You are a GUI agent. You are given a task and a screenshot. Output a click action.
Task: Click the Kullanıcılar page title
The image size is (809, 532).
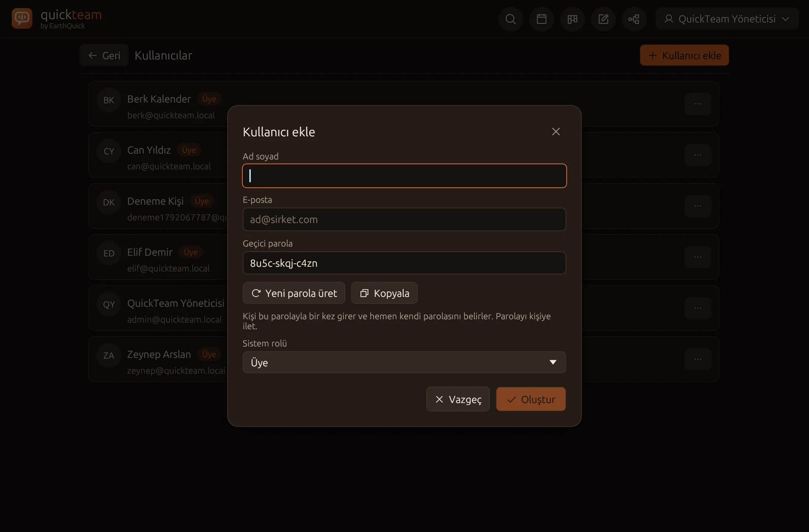point(163,55)
